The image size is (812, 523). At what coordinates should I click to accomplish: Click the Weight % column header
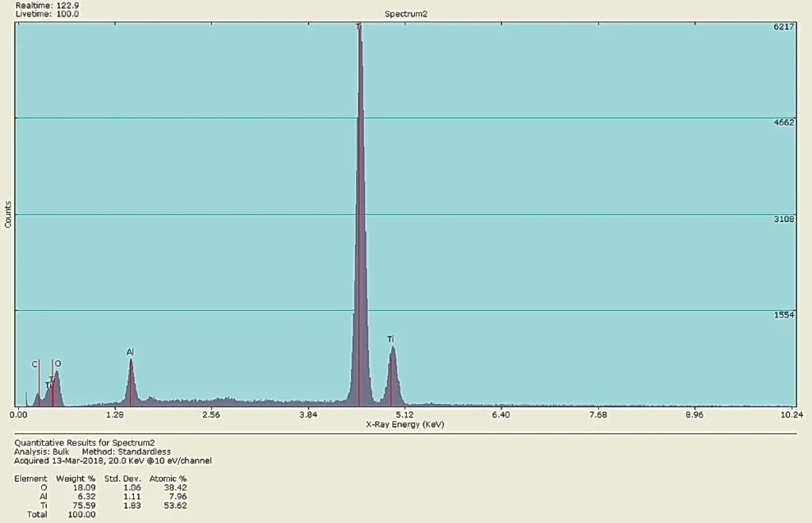click(75, 479)
